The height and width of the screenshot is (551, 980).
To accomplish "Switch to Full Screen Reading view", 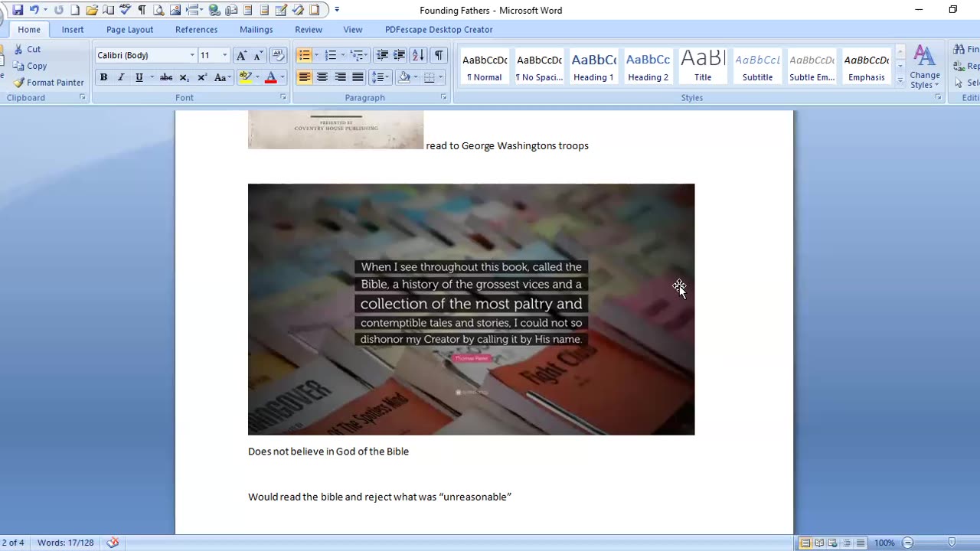I will pyautogui.click(x=819, y=543).
